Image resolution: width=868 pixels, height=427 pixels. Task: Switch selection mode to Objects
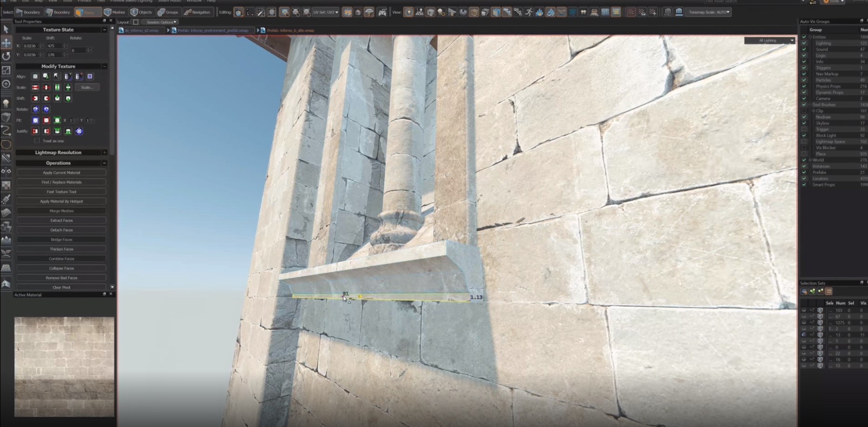pos(141,12)
